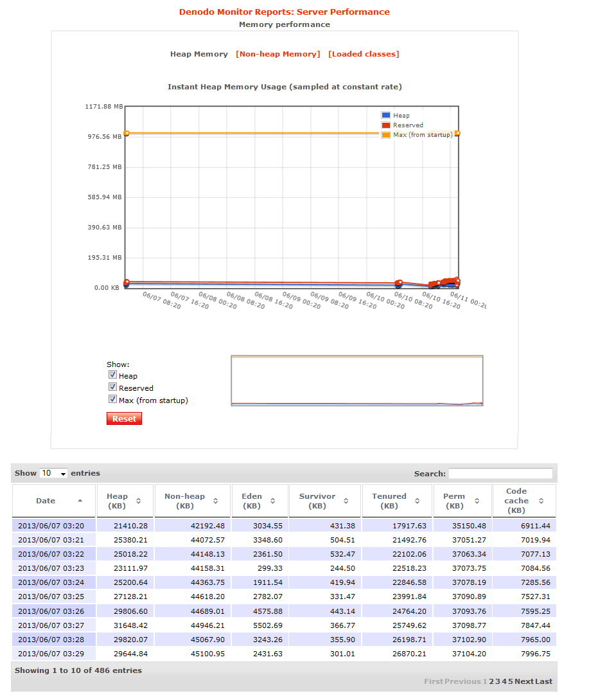The height and width of the screenshot is (700, 589).
Task: Go to pagination page 5
Action: point(510,681)
